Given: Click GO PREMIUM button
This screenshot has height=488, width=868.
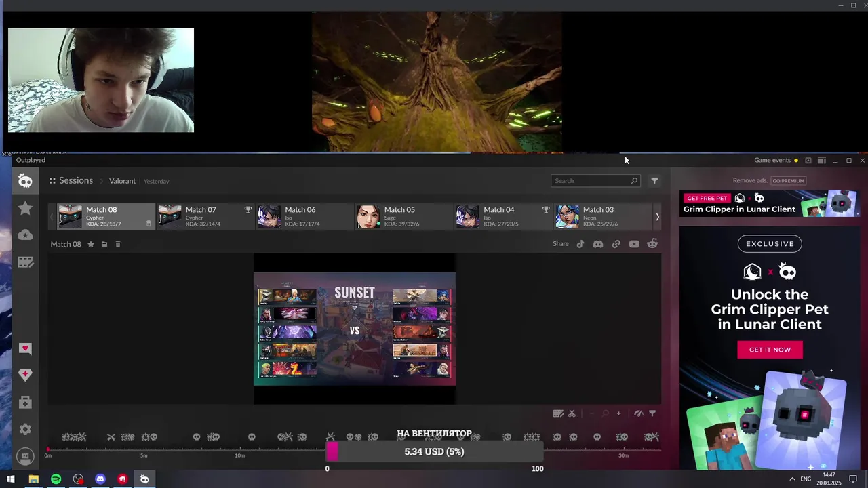Looking at the screenshot, I should coord(789,181).
